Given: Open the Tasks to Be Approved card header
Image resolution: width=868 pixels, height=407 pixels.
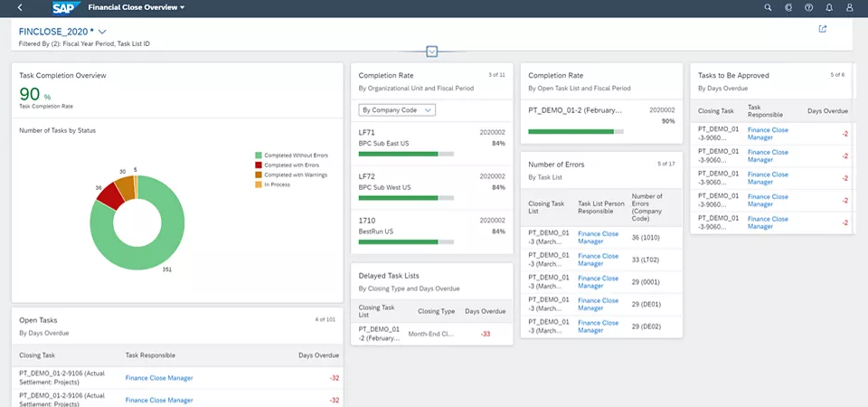Looking at the screenshot, I should click(733, 75).
